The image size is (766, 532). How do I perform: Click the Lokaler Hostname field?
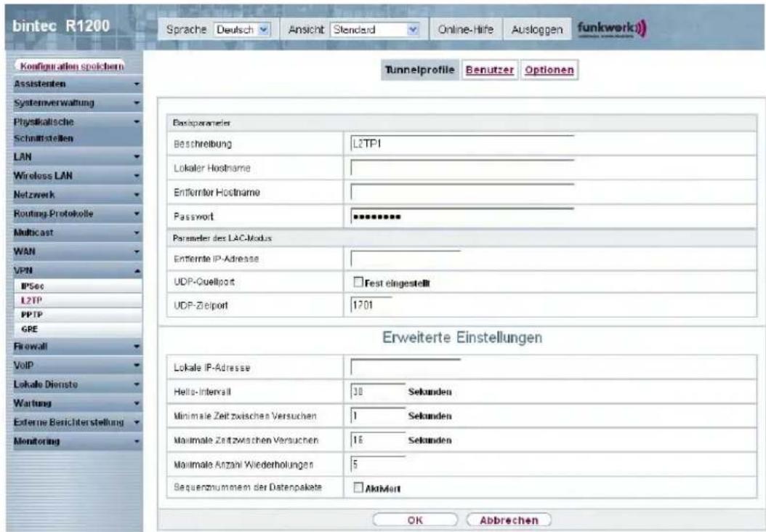pos(462,168)
